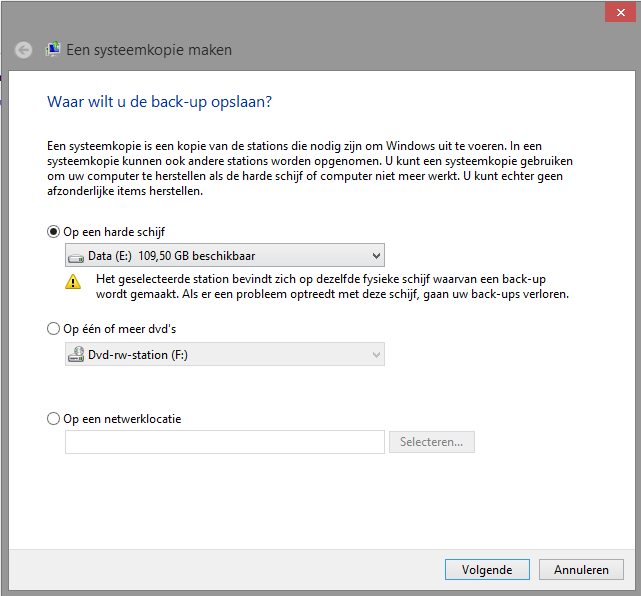Screen dimensions: 641x596
Task: Click the 'Selecteren...' button
Action: click(432, 442)
